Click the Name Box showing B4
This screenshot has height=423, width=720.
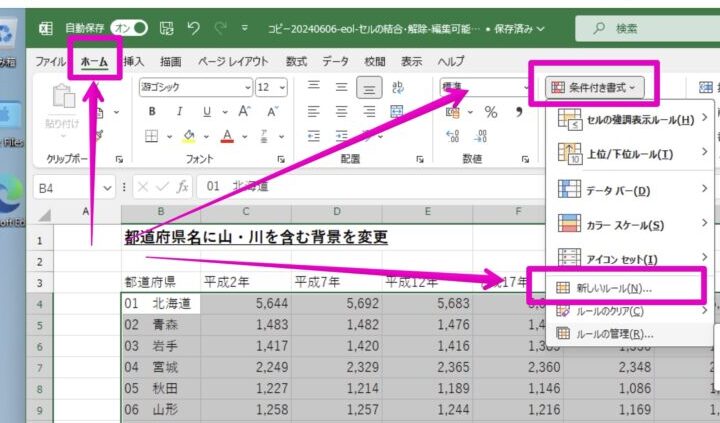[73, 188]
